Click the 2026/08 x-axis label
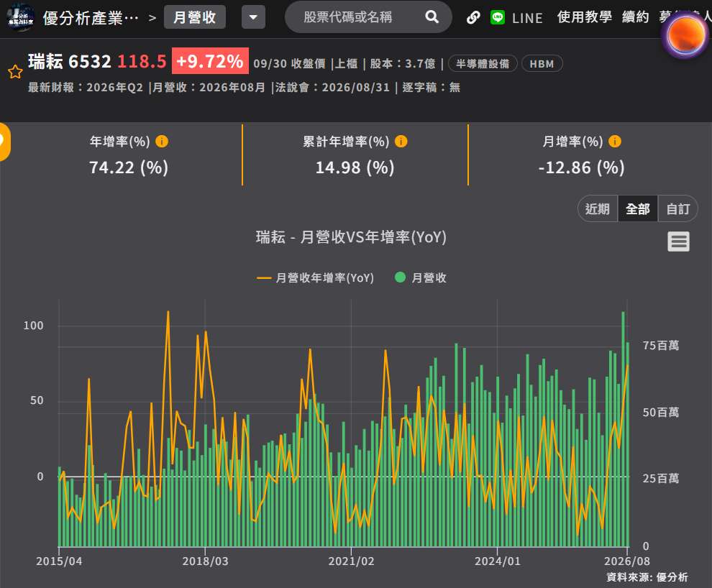The image size is (712, 588). 627,561
